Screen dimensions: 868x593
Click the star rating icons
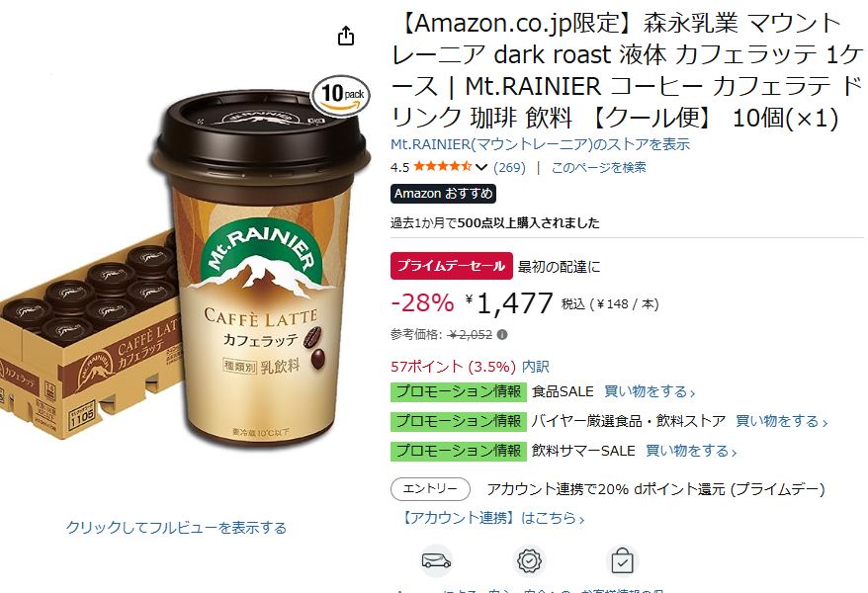tap(442, 166)
